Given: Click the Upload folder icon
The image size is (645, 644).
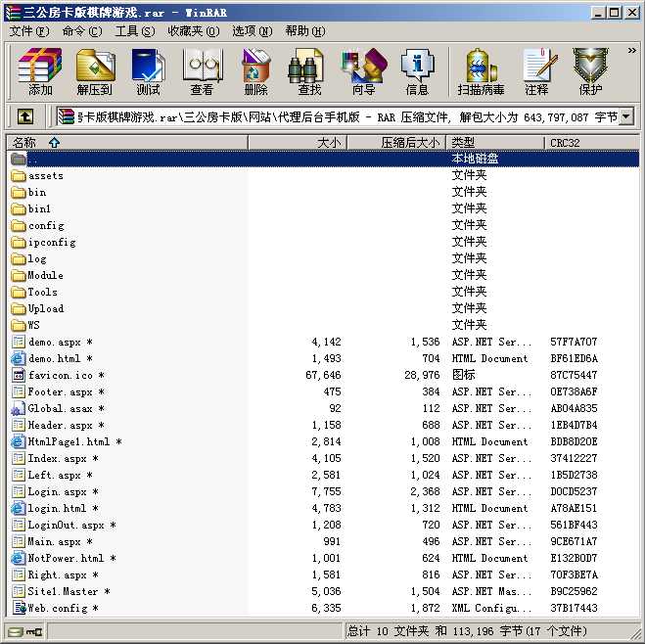Looking at the screenshot, I should pos(19,309).
